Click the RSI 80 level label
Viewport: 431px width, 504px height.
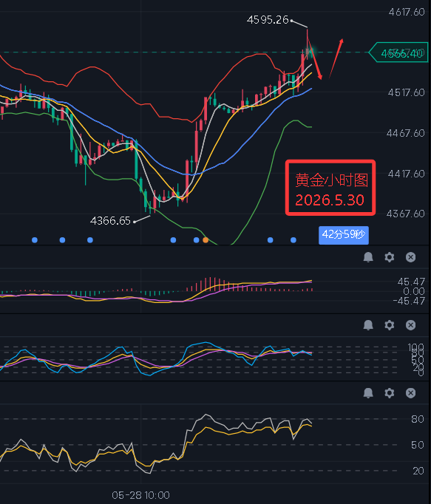pos(418,419)
